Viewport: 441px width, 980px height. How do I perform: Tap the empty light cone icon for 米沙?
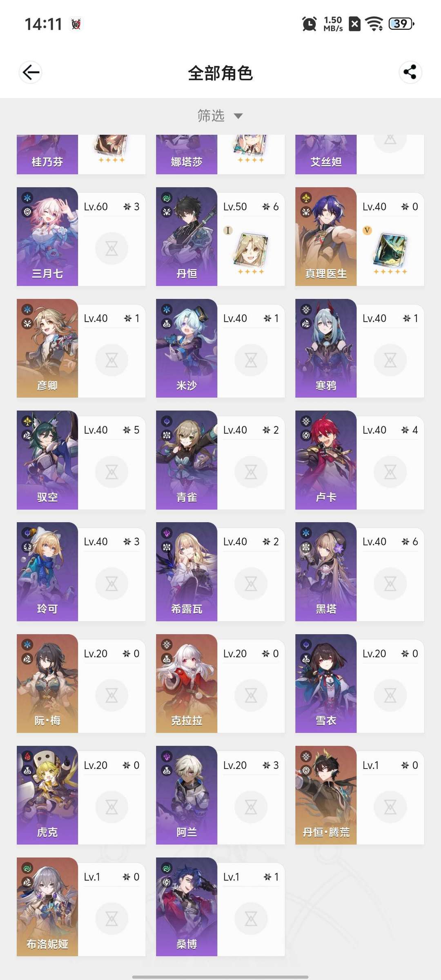coord(251,360)
